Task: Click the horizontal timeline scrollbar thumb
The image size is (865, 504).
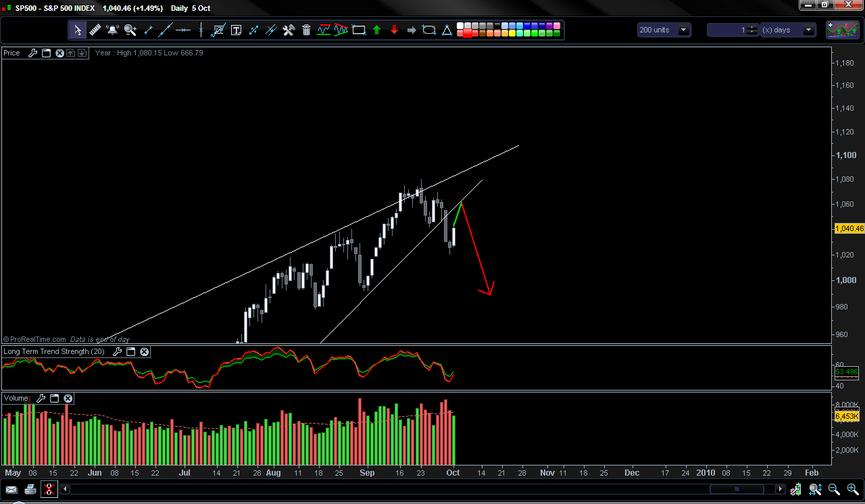Action: (737, 489)
